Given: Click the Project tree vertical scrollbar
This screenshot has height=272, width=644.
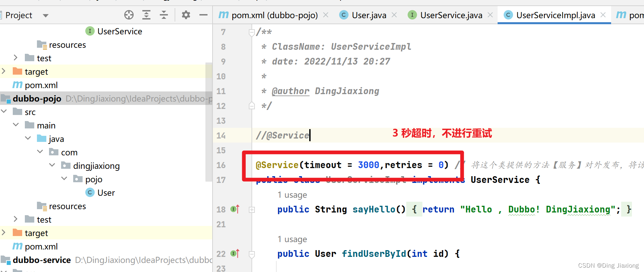Looking at the screenshot, I should coord(209,122).
